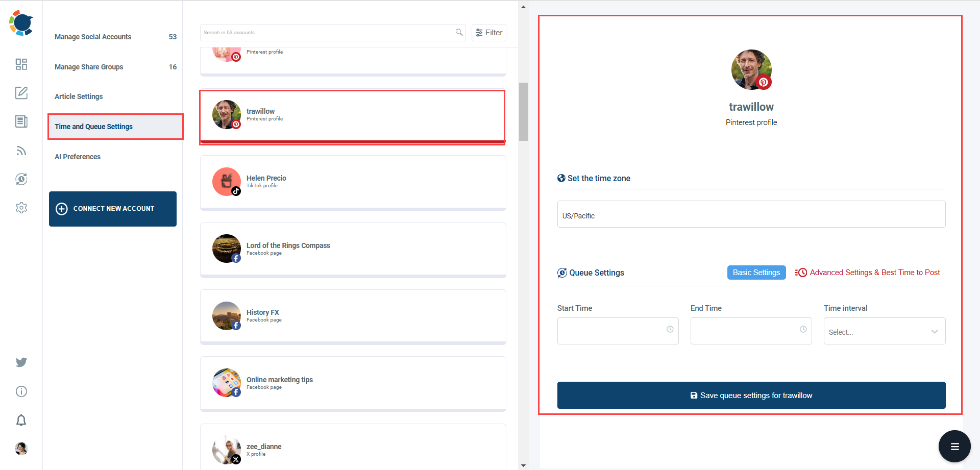Open the AI Preferences section

78,156
